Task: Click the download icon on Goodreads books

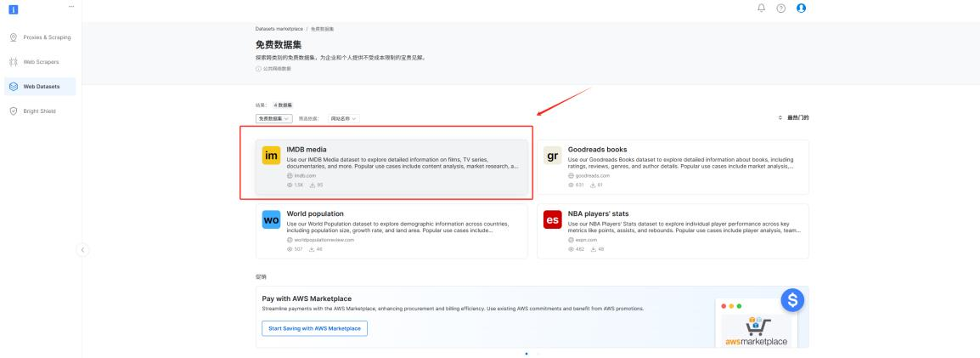Action: point(594,185)
